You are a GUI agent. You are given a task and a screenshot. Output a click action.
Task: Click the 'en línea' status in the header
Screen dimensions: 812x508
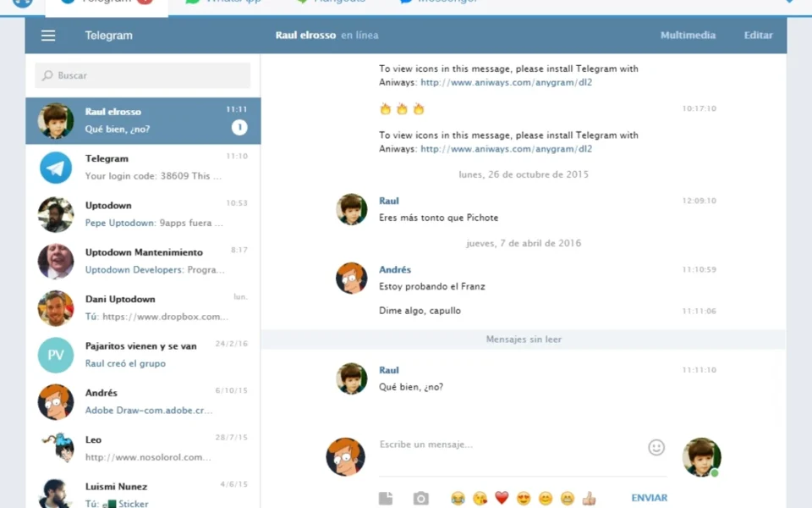[x=359, y=36]
